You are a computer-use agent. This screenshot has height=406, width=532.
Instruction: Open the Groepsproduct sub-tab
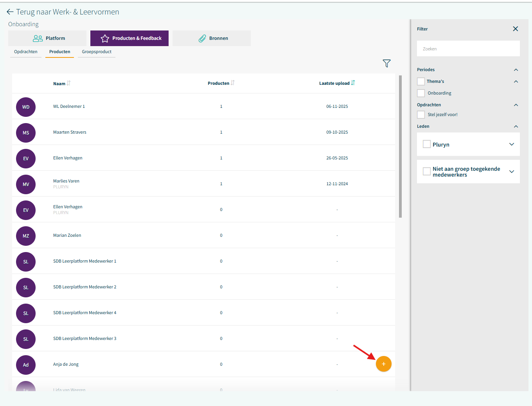[x=97, y=52]
